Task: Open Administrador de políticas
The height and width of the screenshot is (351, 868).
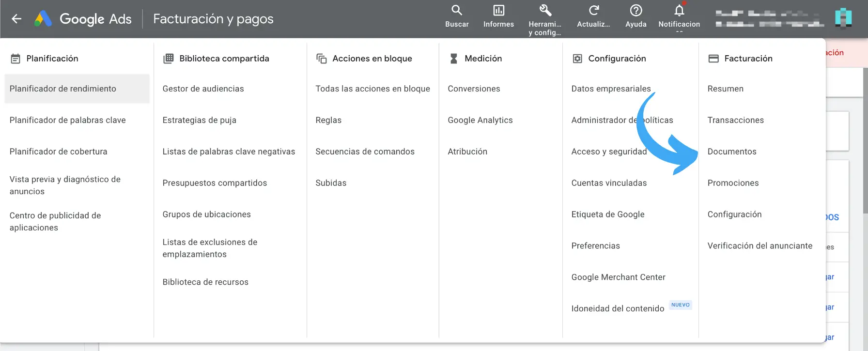Action: pyautogui.click(x=622, y=120)
